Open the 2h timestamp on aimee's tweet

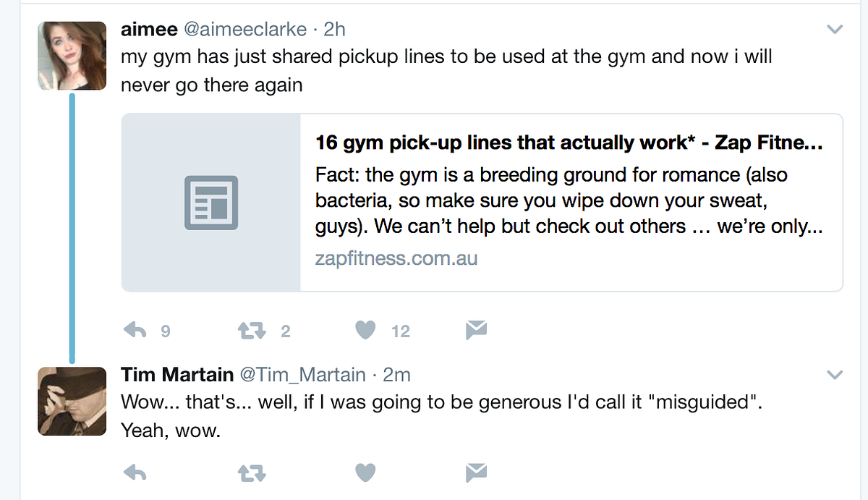pyautogui.click(x=335, y=30)
